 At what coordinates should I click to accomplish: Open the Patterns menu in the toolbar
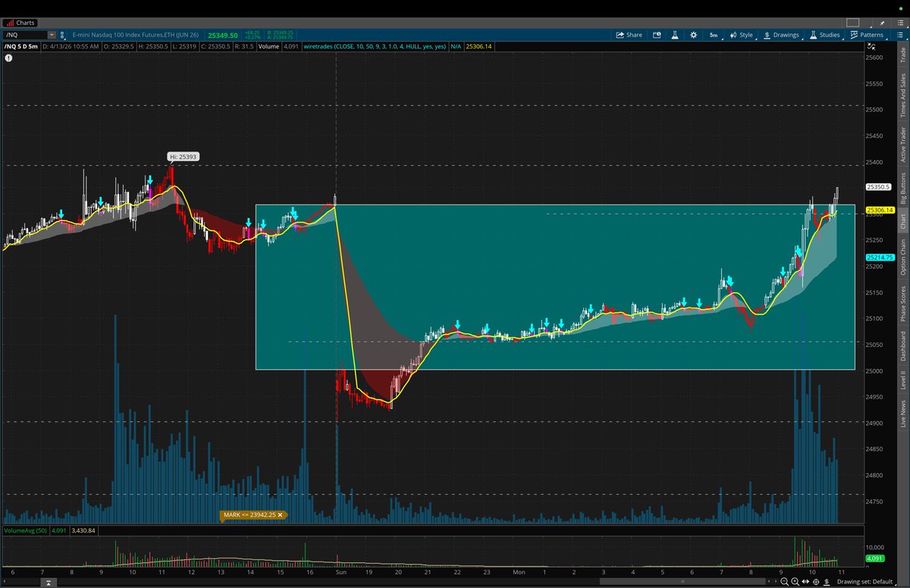click(x=869, y=35)
